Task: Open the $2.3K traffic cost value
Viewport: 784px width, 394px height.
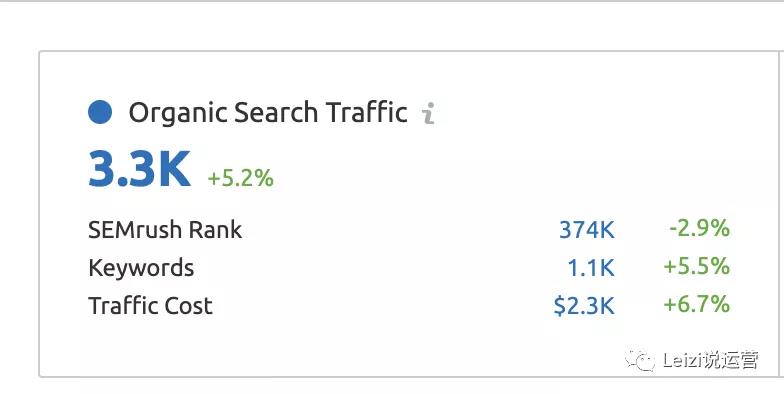Action: pyautogui.click(x=584, y=306)
